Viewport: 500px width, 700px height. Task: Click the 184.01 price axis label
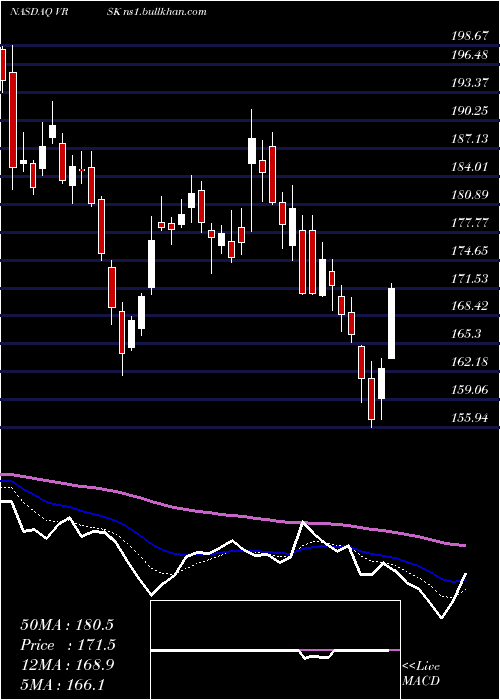click(470, 167)
